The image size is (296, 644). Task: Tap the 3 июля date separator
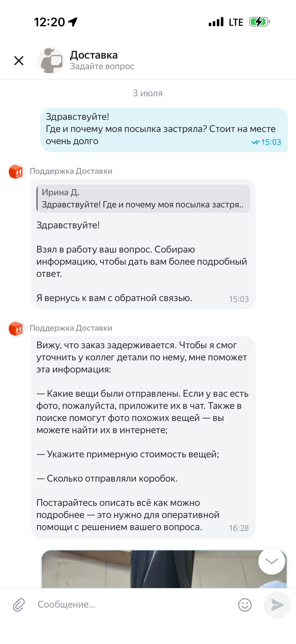pyautogui.click(x=148, y=93)
